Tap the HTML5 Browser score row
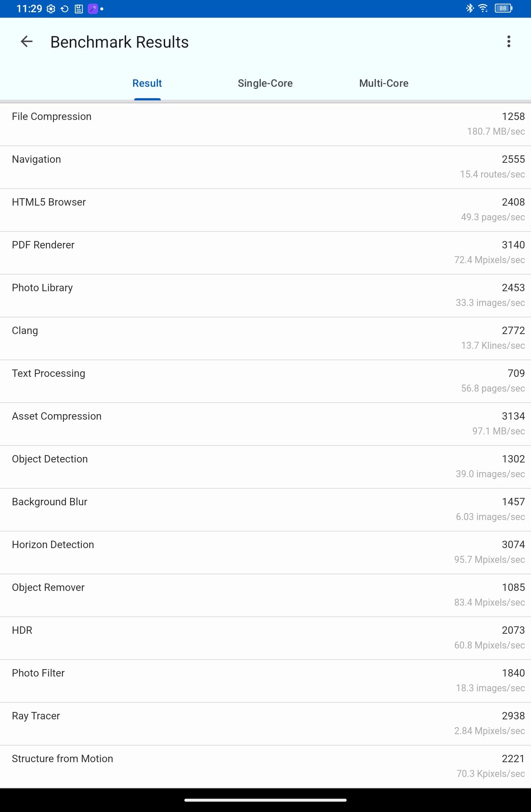This screenshot has width=531, height=812. click(265, 210)
